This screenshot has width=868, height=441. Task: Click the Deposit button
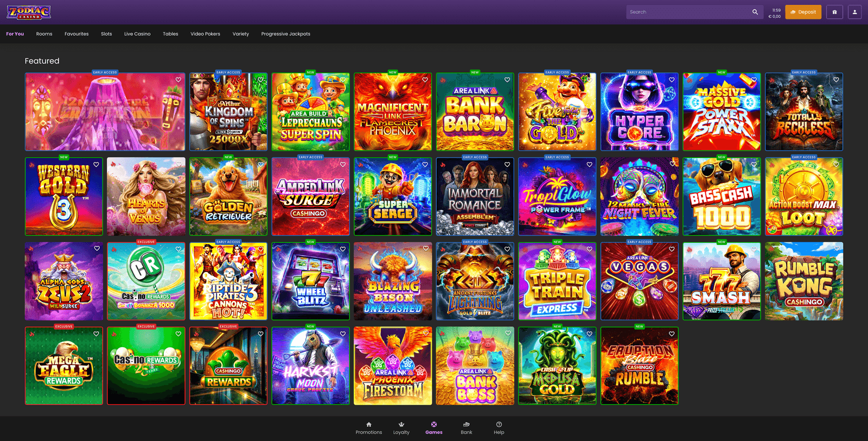803,12
